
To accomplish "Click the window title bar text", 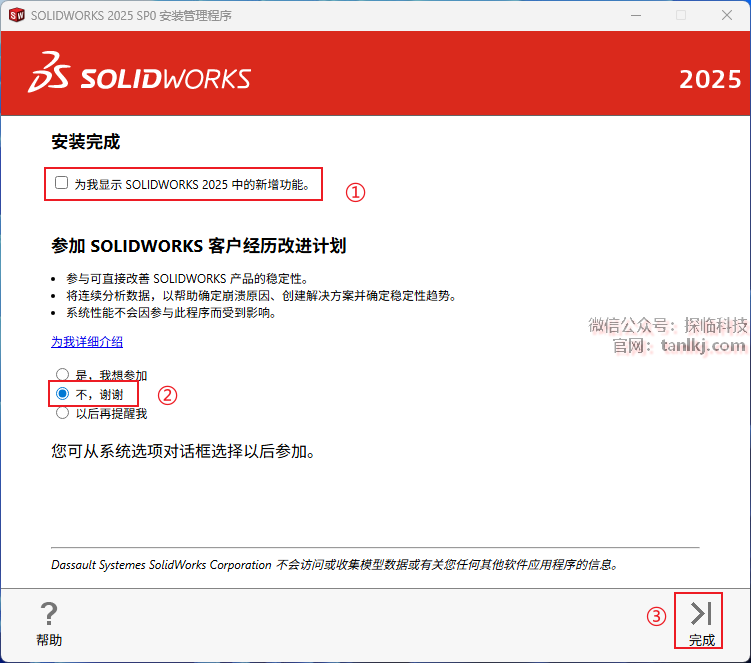I will pyautogui.click(x=131, y=15).
